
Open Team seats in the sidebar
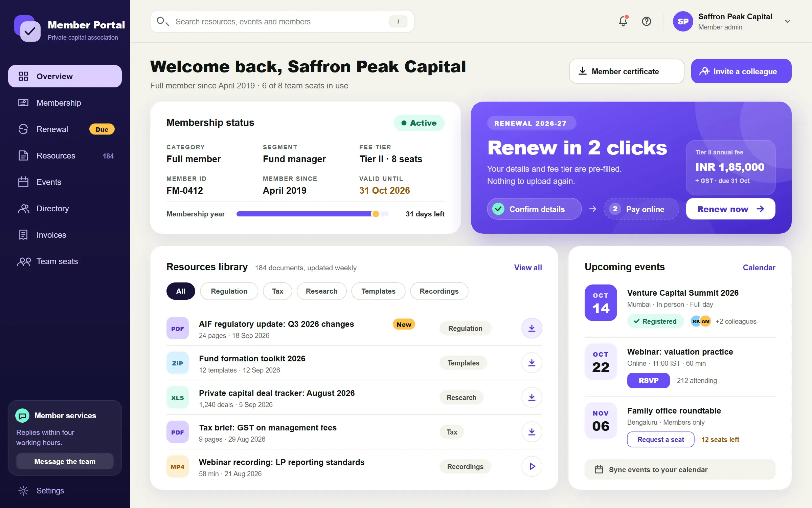(x=65, y=261)
